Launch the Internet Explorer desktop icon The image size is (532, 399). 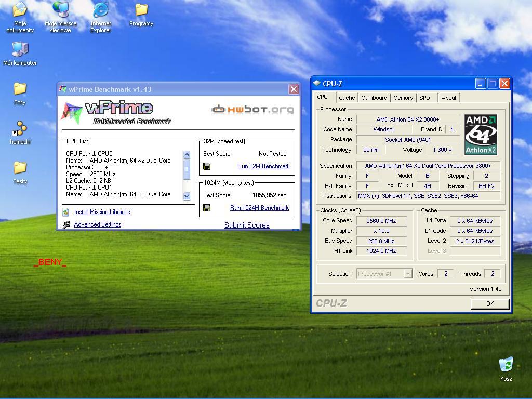[x=101, y=17]
